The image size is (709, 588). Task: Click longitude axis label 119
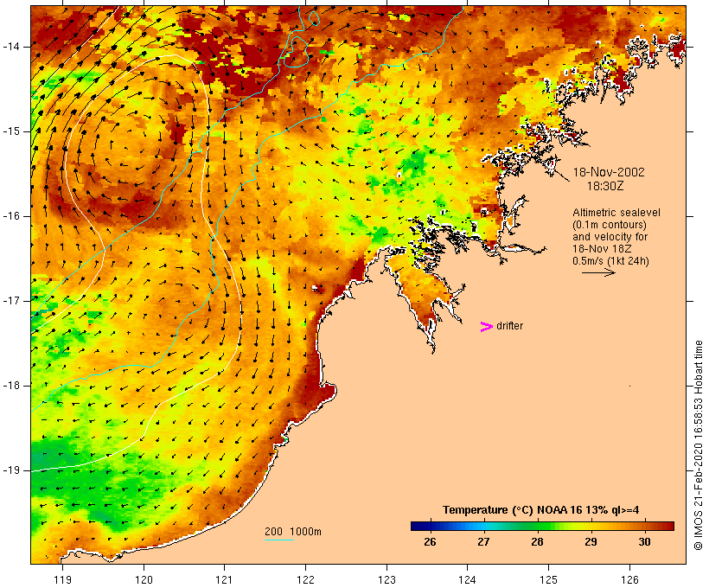[62, 579]
